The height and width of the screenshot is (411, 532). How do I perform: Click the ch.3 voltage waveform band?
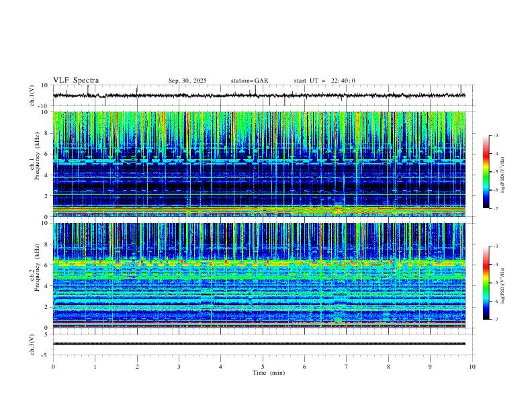pos(259,344)
